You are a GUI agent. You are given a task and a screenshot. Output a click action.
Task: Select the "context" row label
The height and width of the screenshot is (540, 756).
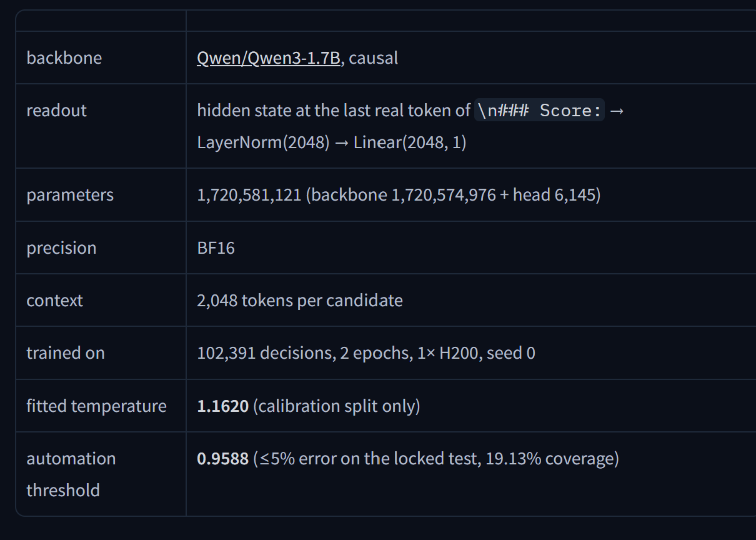[54, 301]
